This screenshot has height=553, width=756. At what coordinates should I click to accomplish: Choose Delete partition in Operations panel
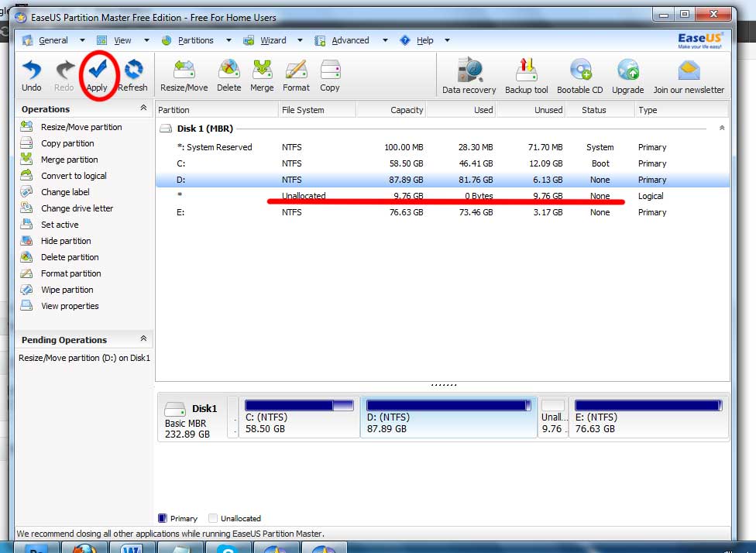coord(60,257)
